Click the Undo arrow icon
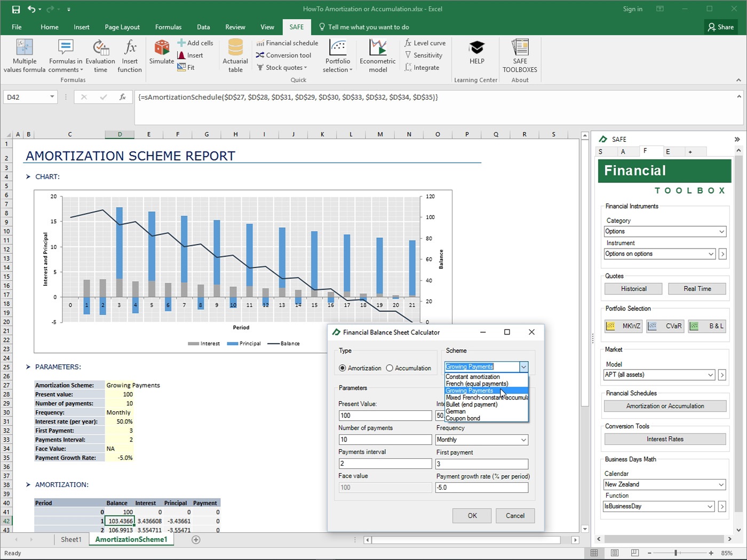Screen dimensions: 747x560 point(31,9)
